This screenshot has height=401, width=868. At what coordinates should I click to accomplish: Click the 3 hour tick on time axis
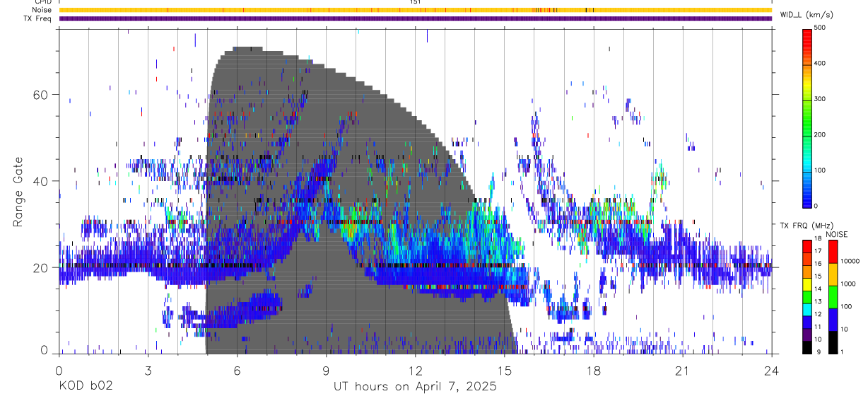tap(148, 370)
